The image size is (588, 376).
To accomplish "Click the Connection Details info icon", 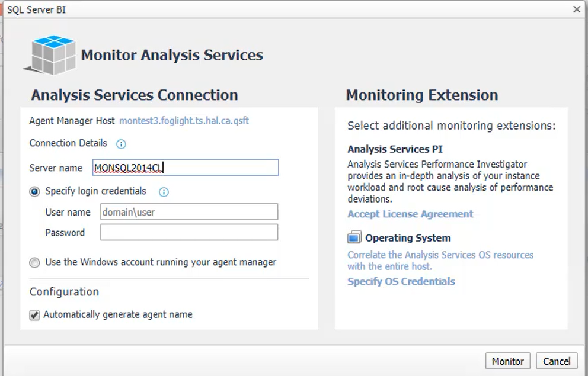I will tap(121, 144).
